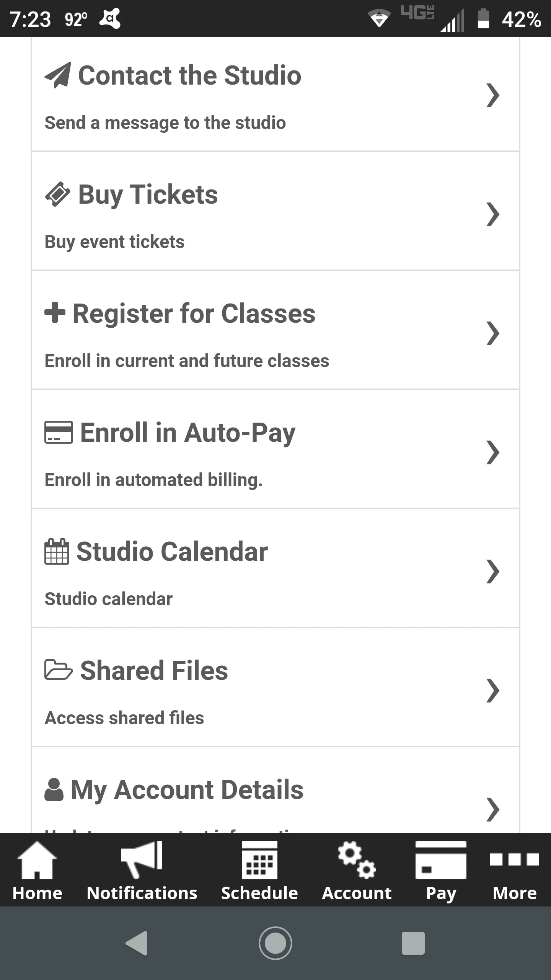Tap the paper plane Contact icon
Viewport: 551px width, 980px height.
coord(57,75)
